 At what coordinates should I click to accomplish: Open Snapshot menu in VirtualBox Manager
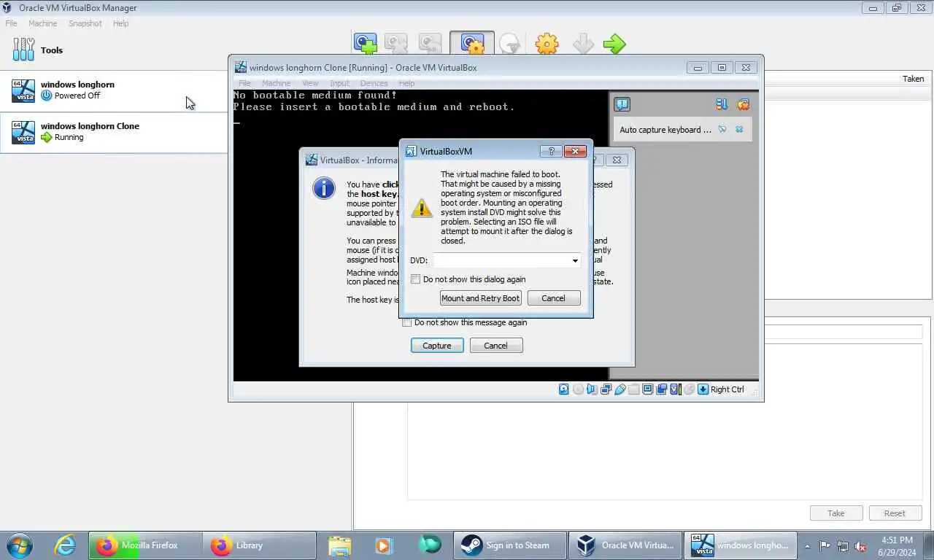pos(85,23)
